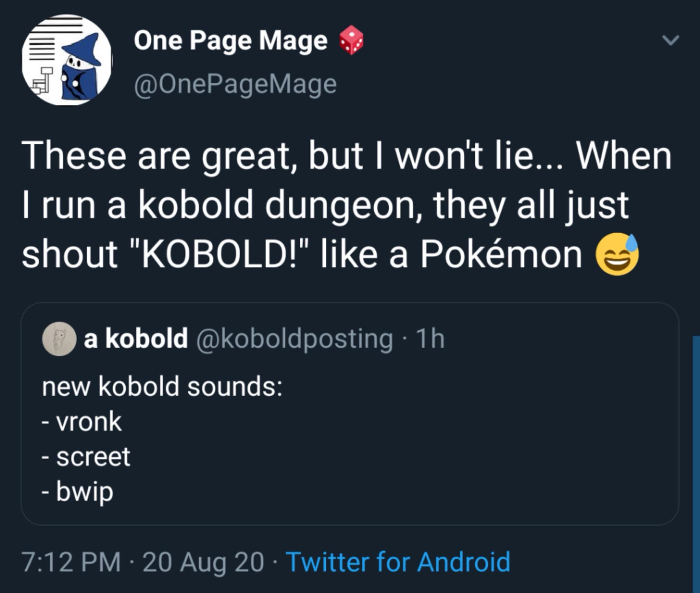Image resolution: width=700 pixels, height=593 pixels.
Task: Click the "screet" line in quoted tweet
Action: tap(93, 457)
